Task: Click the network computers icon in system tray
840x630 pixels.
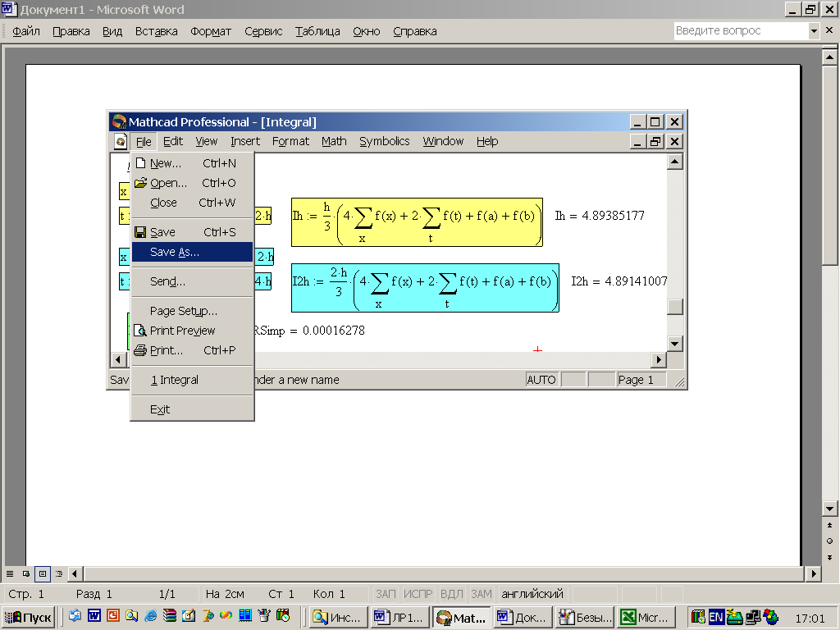Action: (x=753, y=618)
